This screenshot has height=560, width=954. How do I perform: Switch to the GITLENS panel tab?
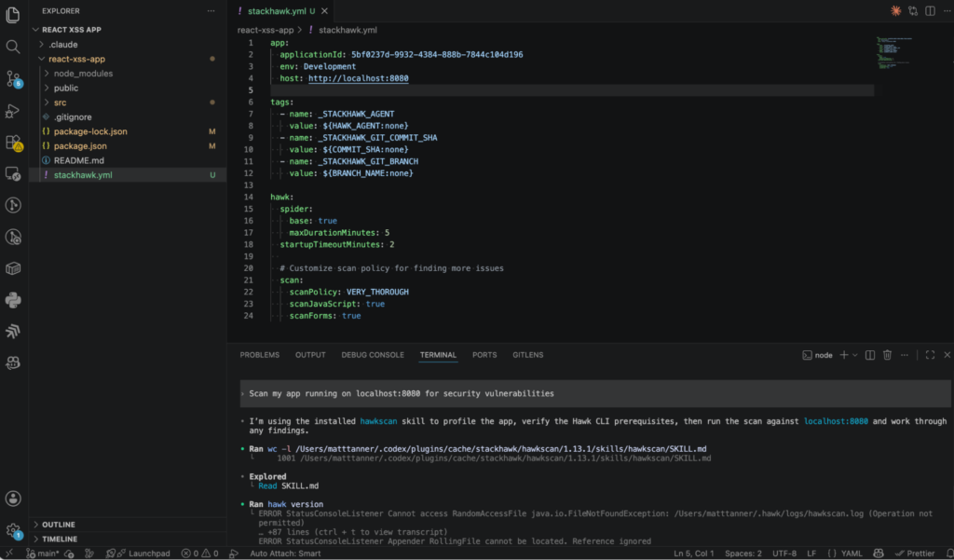[528, 355]
